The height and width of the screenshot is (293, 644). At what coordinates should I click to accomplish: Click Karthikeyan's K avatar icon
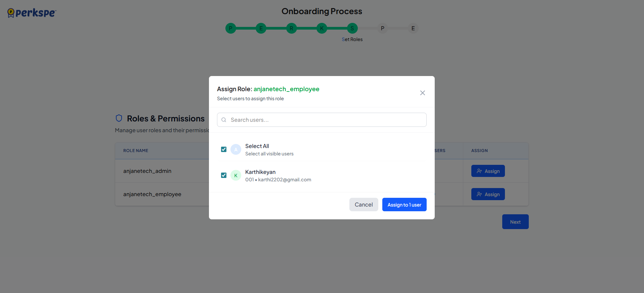click(236, 175)
